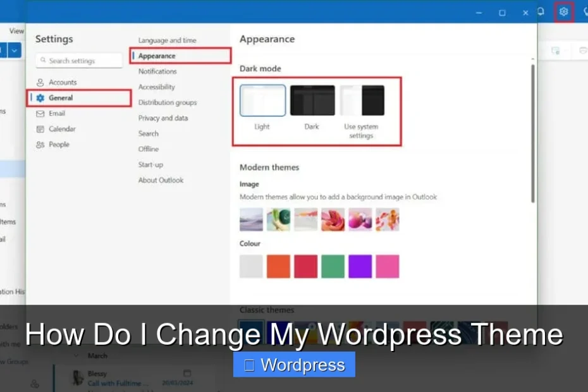Select the pink colour theme

click(x=388, y=266)
